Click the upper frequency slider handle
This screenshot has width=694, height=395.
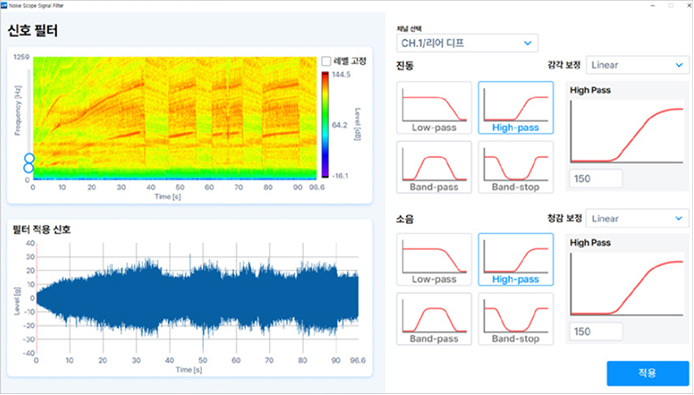(x=29, y=158)
